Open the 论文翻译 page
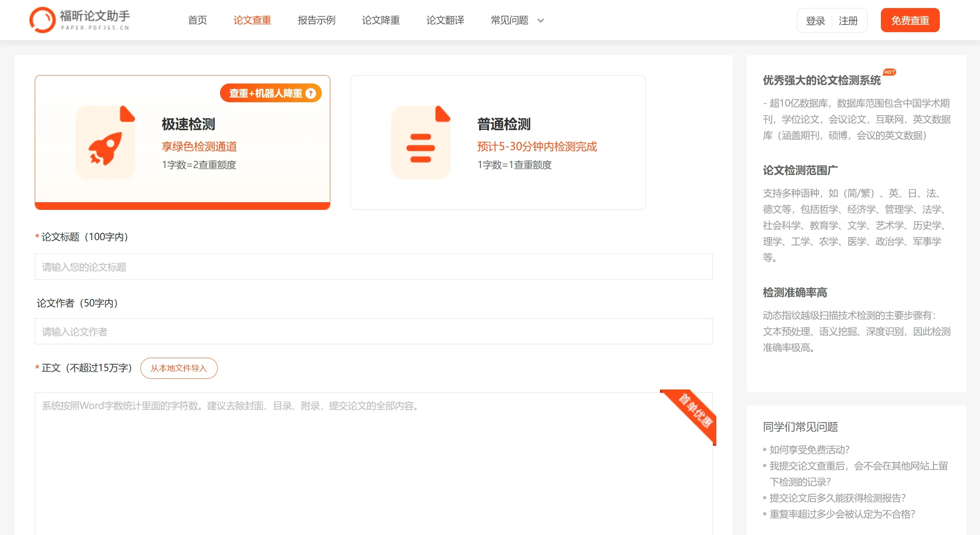Image resolution: width=980 pixels, height=535 pixels. pos(445,20)
